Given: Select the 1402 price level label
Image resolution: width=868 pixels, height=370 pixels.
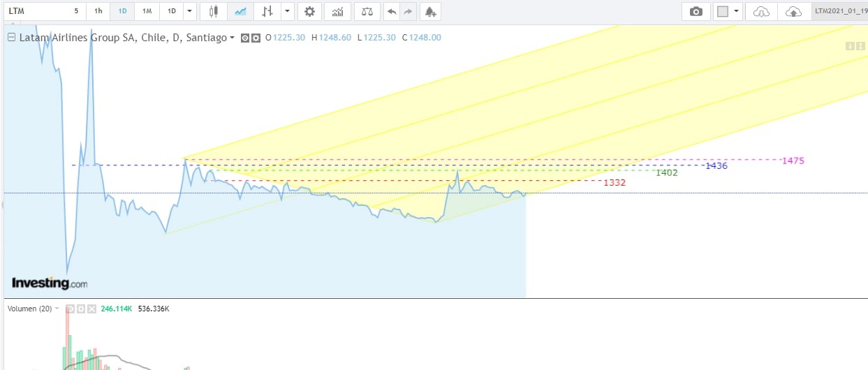Looking at the screenshot, I should (x=667, y=172).
